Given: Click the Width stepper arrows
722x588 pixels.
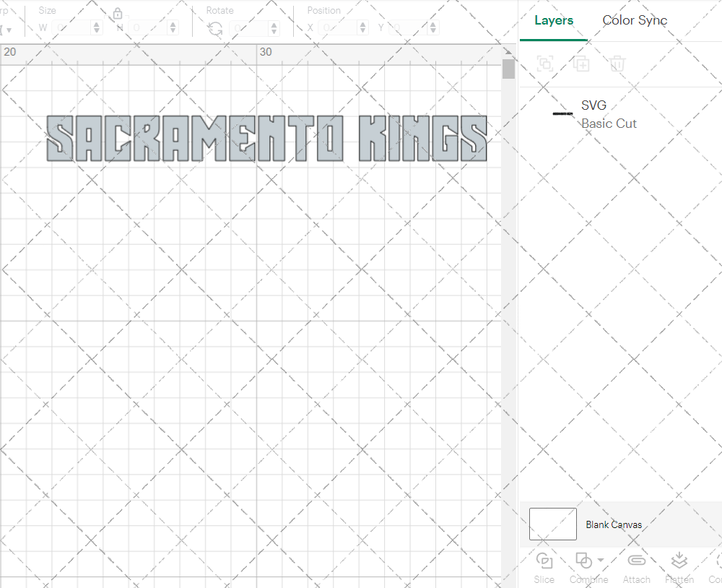Looking at the screenshot, I should click(x=96, y=27).
